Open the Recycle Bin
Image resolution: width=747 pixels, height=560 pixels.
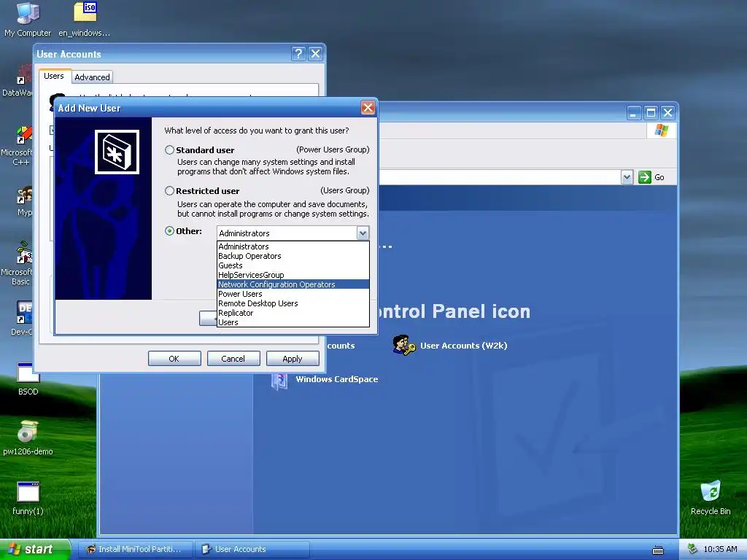click(711, 498)
